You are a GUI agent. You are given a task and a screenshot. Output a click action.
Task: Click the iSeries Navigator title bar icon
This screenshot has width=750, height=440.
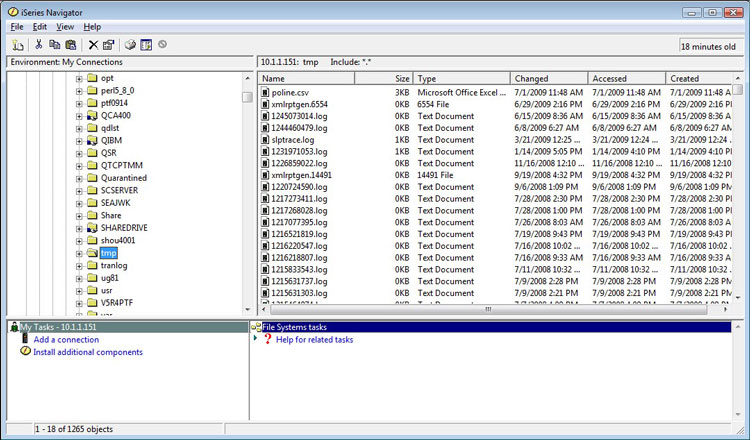click(13, 12)
